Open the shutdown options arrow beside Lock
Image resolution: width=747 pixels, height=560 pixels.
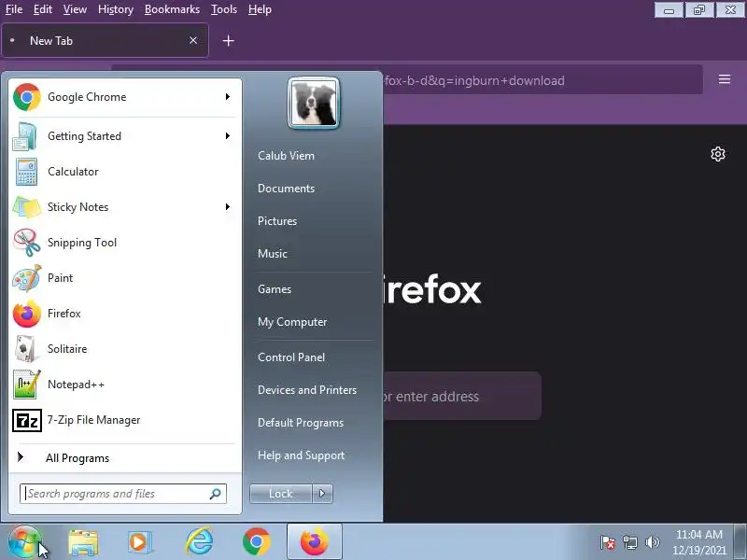click(322, 494)
